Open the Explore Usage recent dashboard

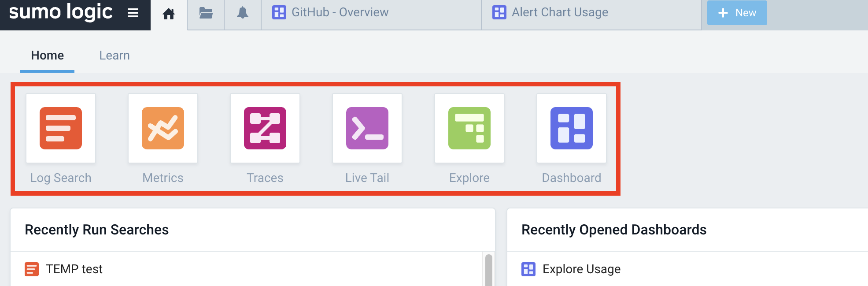point(581,269)
